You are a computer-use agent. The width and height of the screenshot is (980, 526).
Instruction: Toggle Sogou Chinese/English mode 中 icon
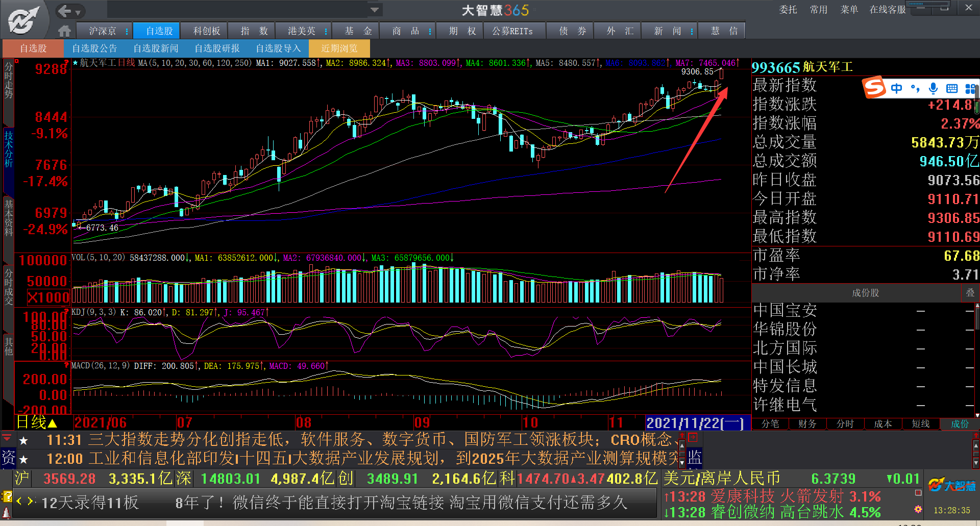tap(896, 88)
